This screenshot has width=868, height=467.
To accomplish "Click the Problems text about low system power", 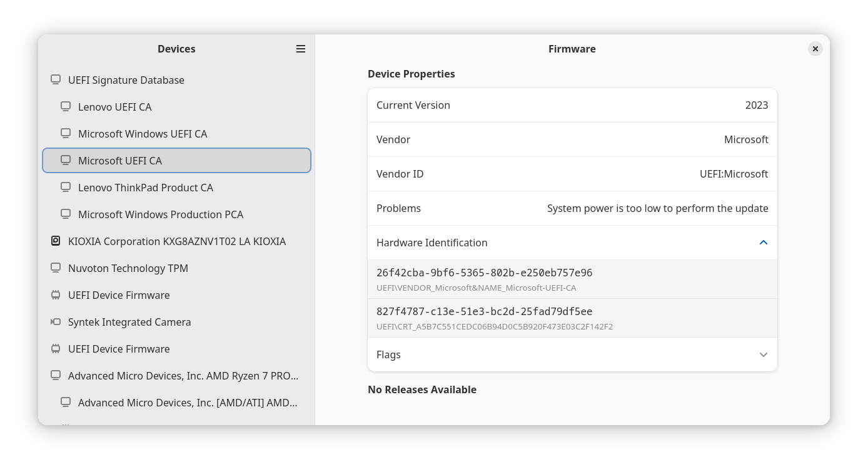I will click(658, 208).
